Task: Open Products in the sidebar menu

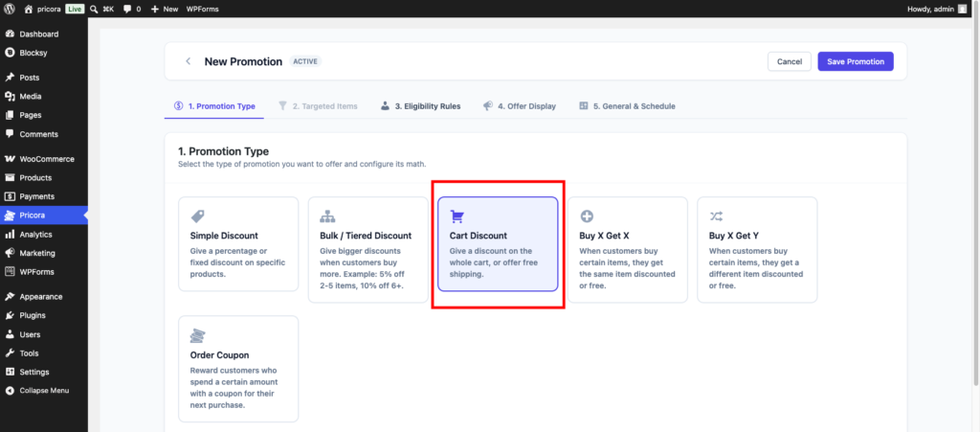Action: click(44, 177)
